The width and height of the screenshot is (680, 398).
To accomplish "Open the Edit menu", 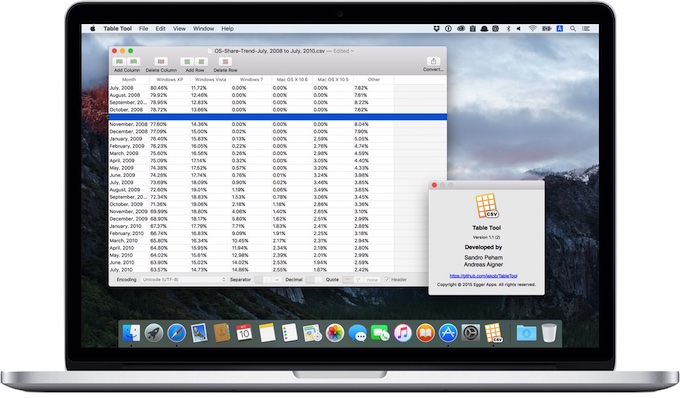I will (160, 29).
